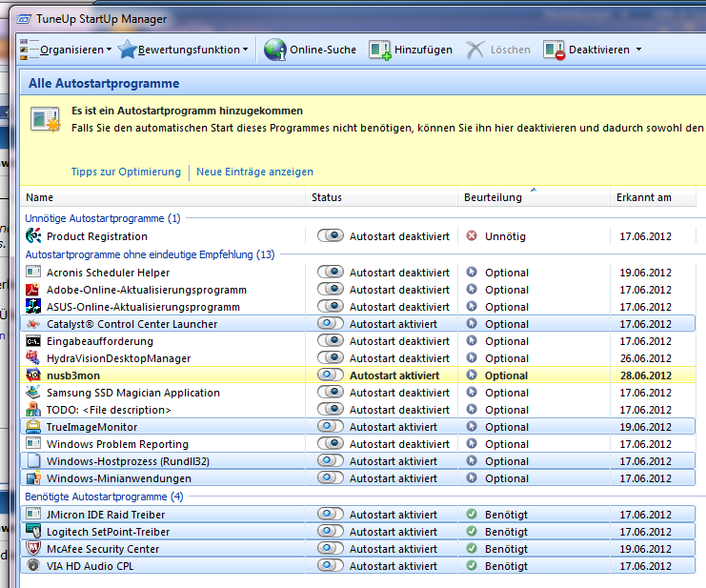Click the 19.06.2012 date of McAfee Security Center
The width and height of the screenshot is (706, 588).
click(645, 549)
